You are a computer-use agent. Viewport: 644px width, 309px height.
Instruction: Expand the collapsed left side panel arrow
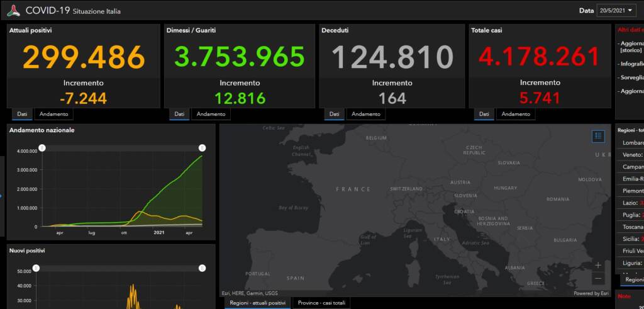tap(1, 195)
